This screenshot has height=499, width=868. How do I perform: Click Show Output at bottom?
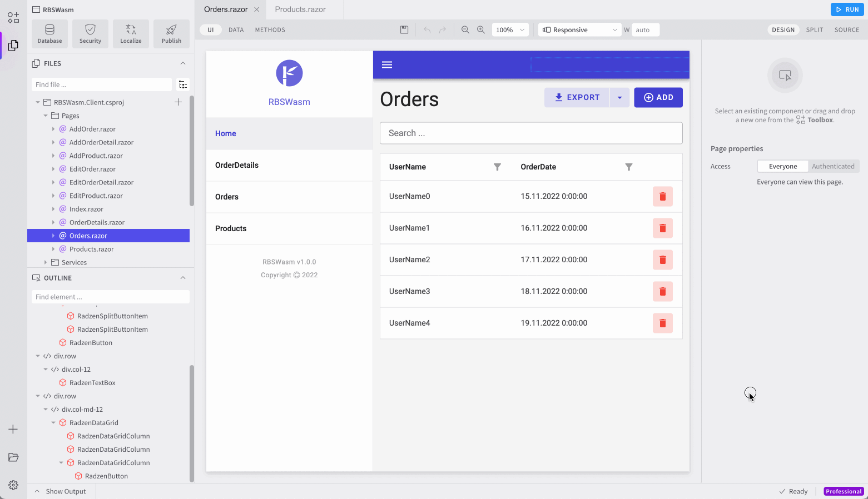click(x=61, y=491)
